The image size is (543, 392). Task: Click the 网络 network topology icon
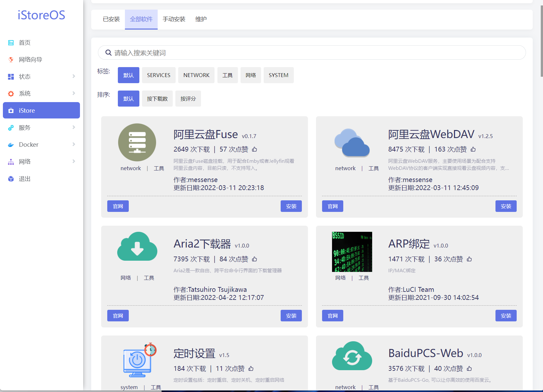coord(11,161)
